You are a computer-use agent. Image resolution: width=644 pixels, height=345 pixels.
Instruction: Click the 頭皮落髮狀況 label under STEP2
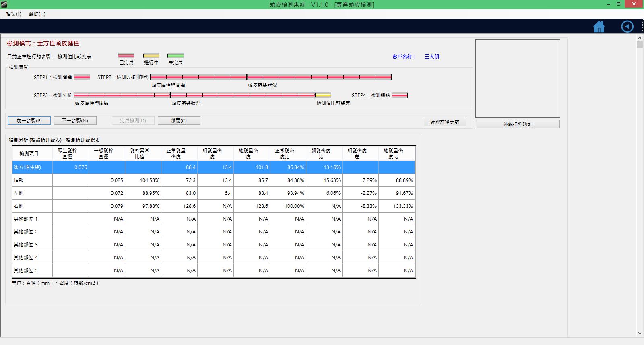(262, 85)
